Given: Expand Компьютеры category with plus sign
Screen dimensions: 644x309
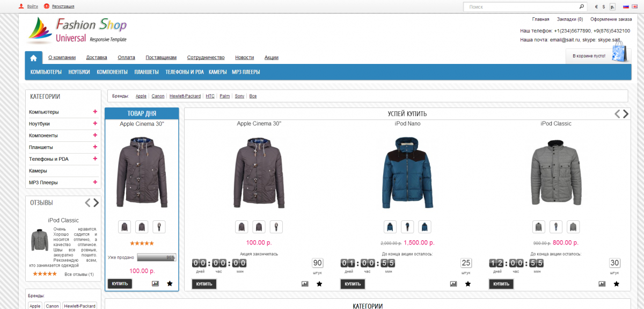Looking at the screenshot, I should tap(95, 112).
